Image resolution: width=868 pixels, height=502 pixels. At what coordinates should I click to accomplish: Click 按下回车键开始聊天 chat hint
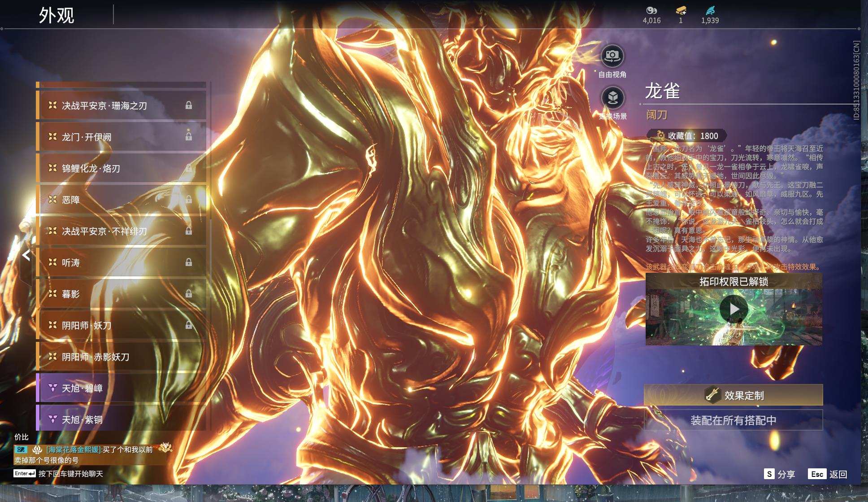coord(71,474)
